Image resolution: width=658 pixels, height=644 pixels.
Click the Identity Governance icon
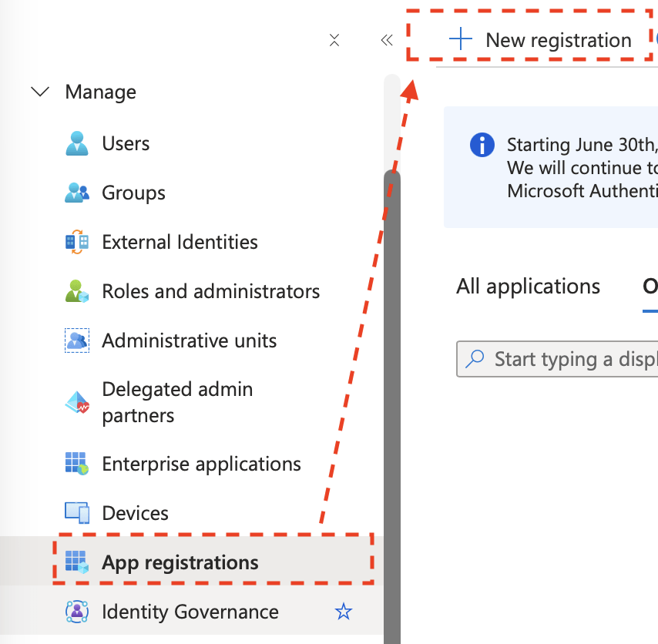click(x=77, y=612)
